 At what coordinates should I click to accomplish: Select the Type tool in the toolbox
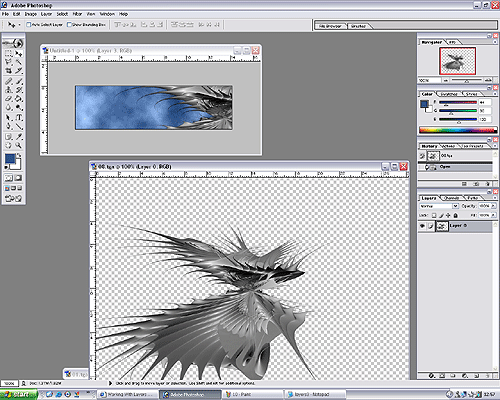pyautogui.click(x=19, y=117)
